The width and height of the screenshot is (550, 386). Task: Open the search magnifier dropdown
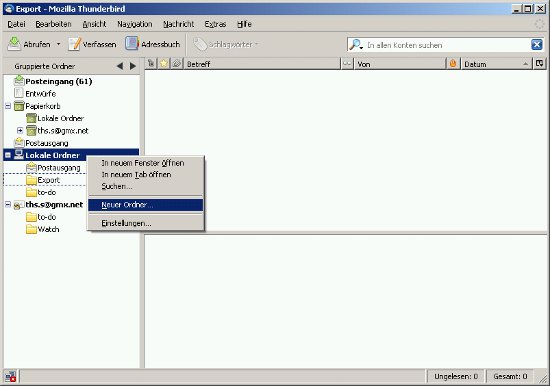pos(356,45)
